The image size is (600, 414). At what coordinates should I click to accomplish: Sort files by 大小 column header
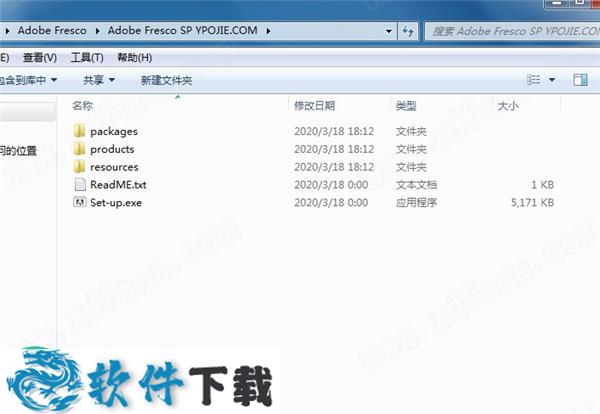508,105
